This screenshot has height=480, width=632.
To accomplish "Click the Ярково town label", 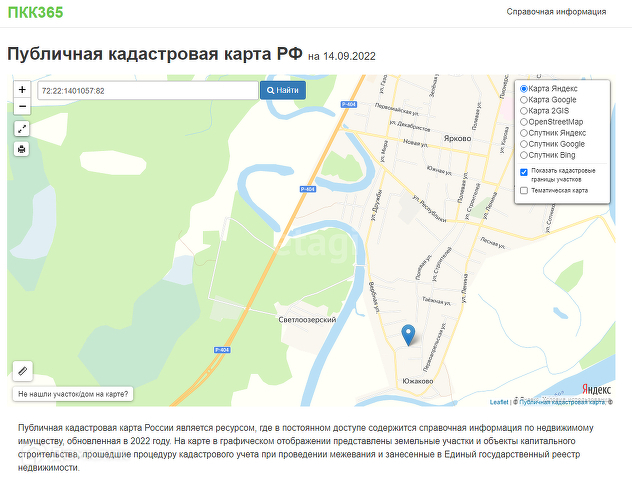I will coord(457,138).
